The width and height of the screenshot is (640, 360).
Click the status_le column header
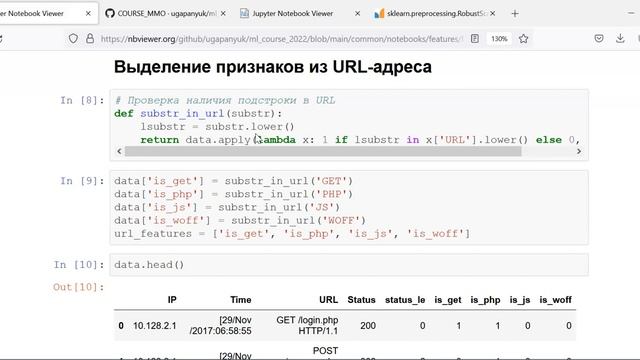405,300
